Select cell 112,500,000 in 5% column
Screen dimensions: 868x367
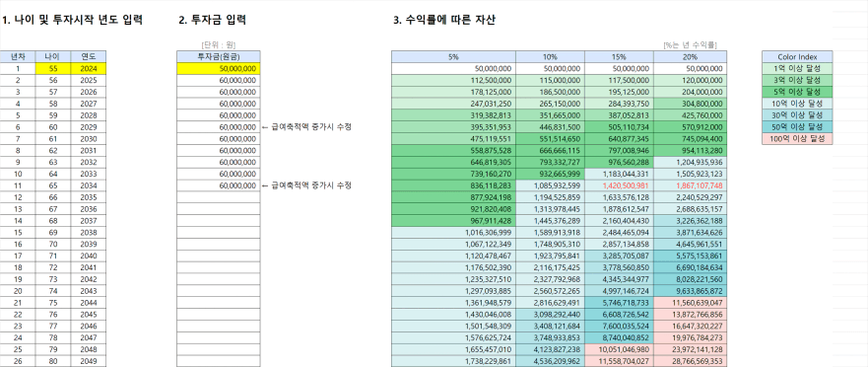click(453, 80)
